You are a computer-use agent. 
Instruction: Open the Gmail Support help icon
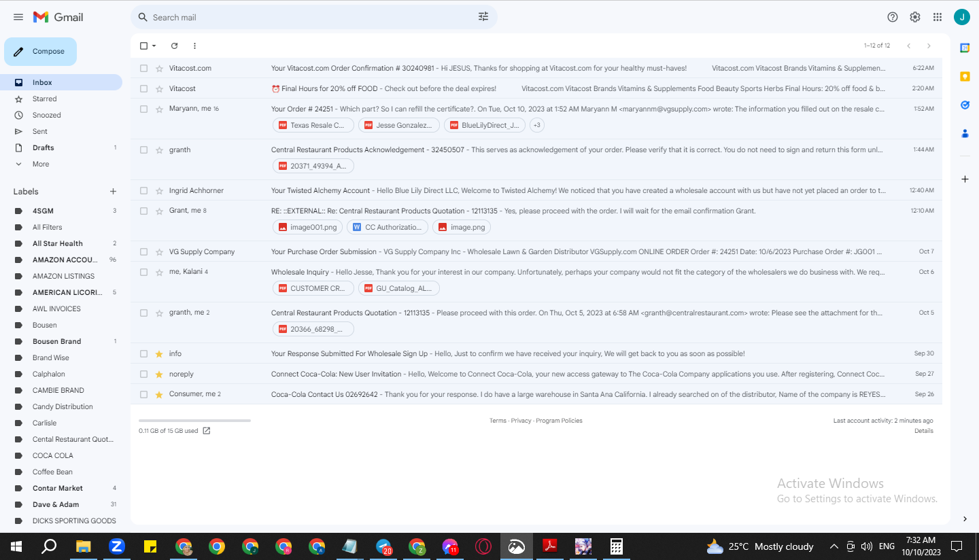(x=893, y=17)
